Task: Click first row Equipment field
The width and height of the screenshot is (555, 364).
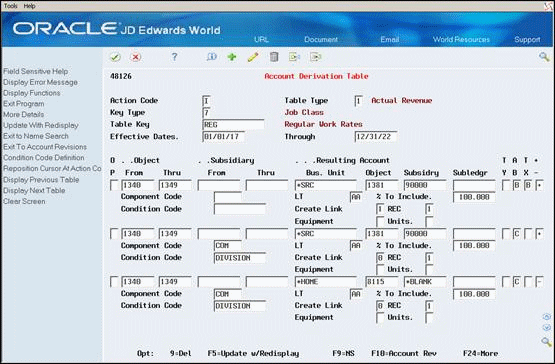Action: 380,222
